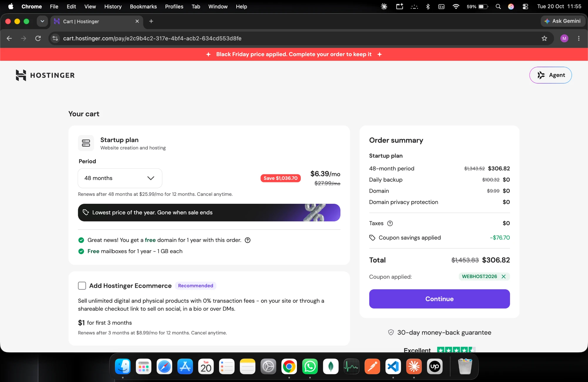Bookmark this page with the star icon

(x=544, y=38)
